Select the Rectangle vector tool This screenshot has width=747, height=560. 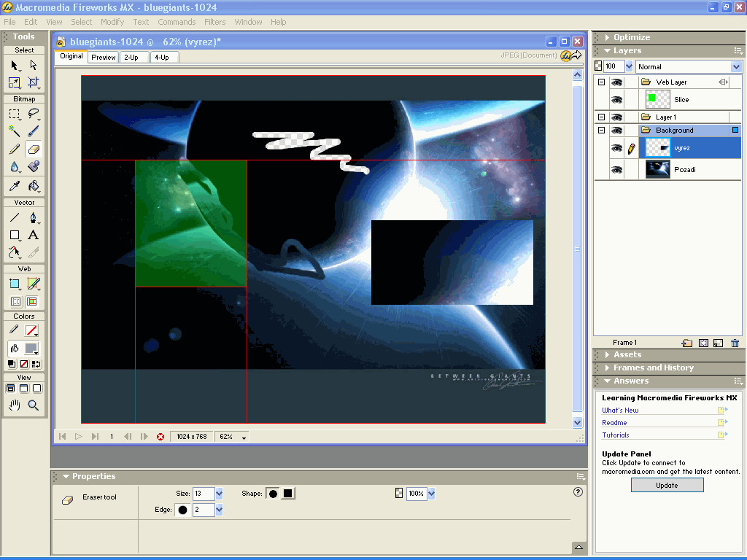tap(15, 235)
